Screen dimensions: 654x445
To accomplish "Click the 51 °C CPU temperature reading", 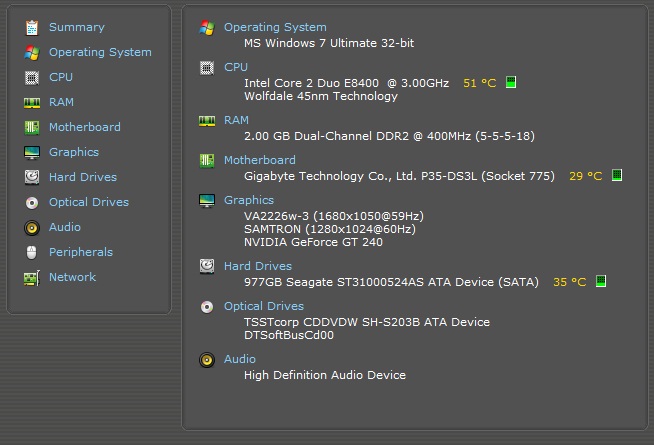I will 479,83.
